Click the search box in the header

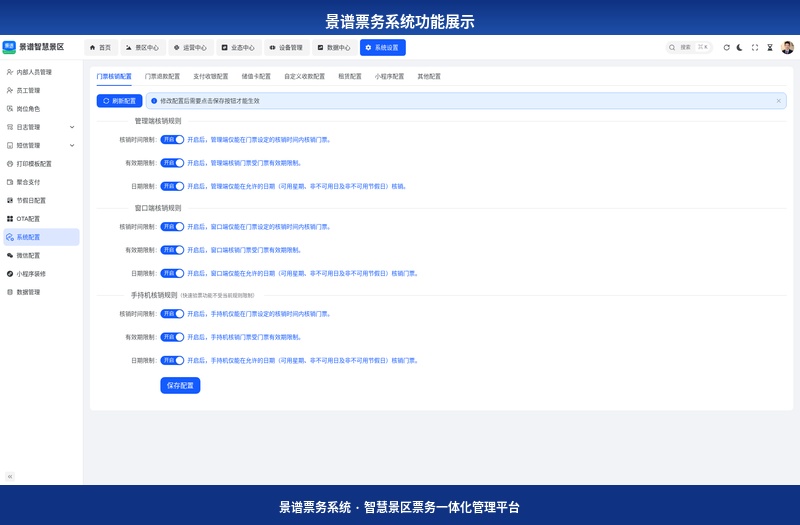689,47
